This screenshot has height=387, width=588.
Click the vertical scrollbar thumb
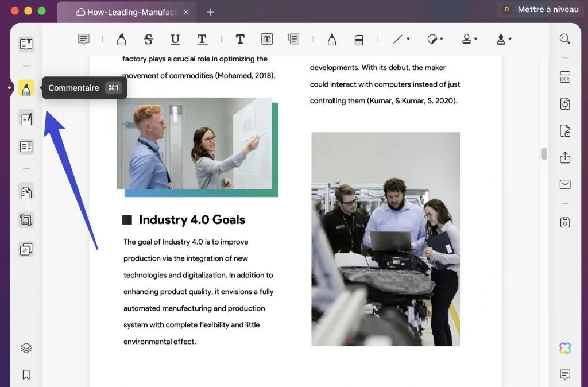pos(544,154)
